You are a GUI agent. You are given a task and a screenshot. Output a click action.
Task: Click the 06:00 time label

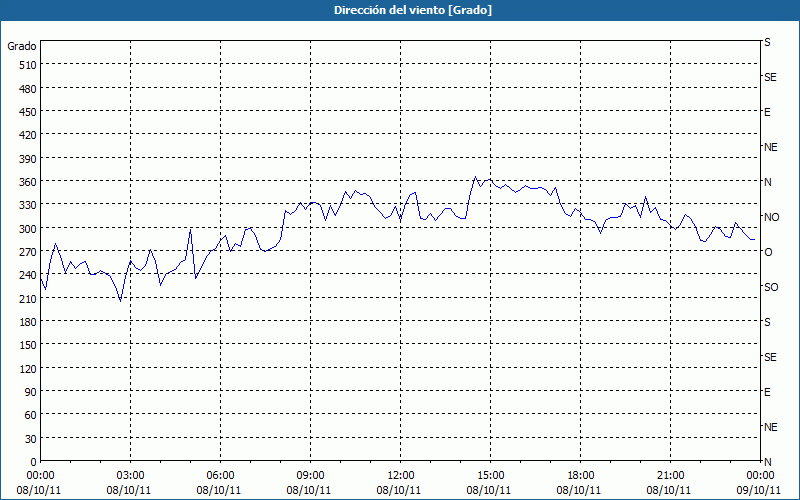point(220,476)
